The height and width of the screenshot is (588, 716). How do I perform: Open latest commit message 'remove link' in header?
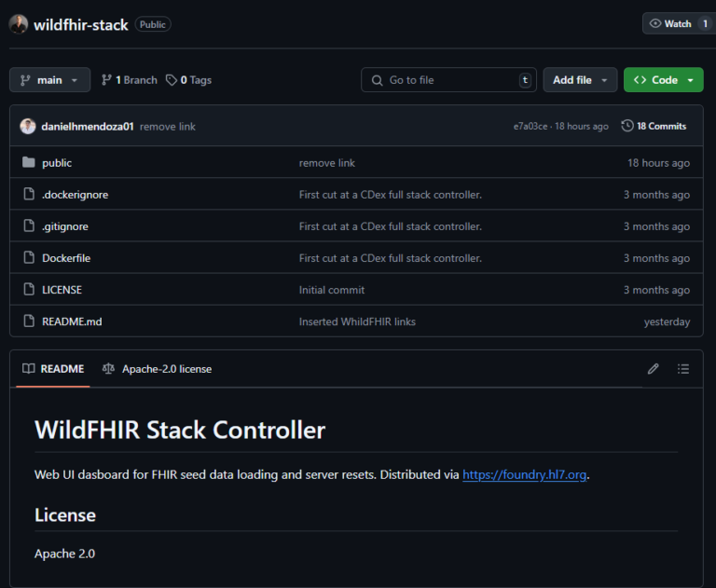pyautogui.click(x=168, y=127)
